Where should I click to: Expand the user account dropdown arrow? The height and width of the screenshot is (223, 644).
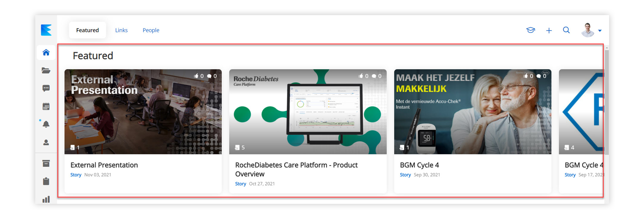[600, 31]
